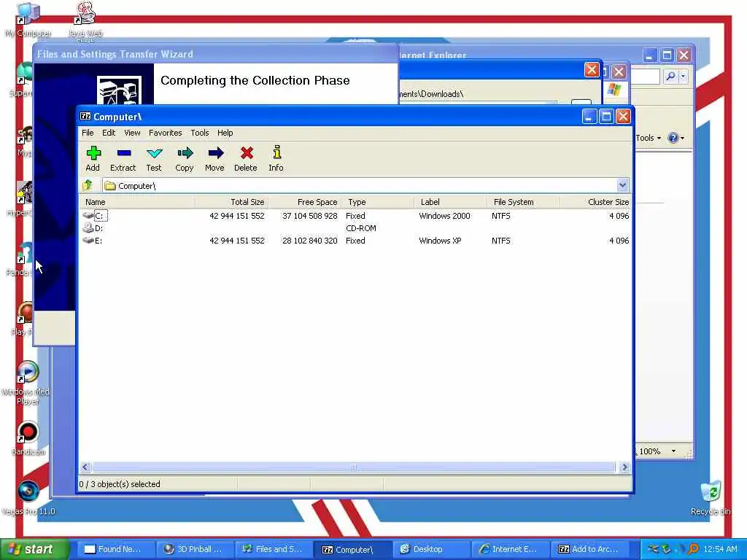Screen dimensions: 747x560
Task: Sort by the Cluster Size column header
Action: 595,202
